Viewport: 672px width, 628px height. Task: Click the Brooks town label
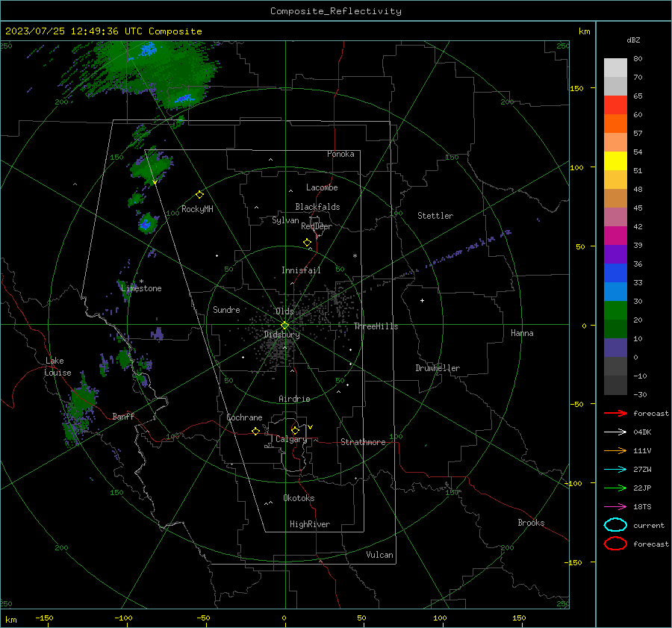(x=531, y=523)
